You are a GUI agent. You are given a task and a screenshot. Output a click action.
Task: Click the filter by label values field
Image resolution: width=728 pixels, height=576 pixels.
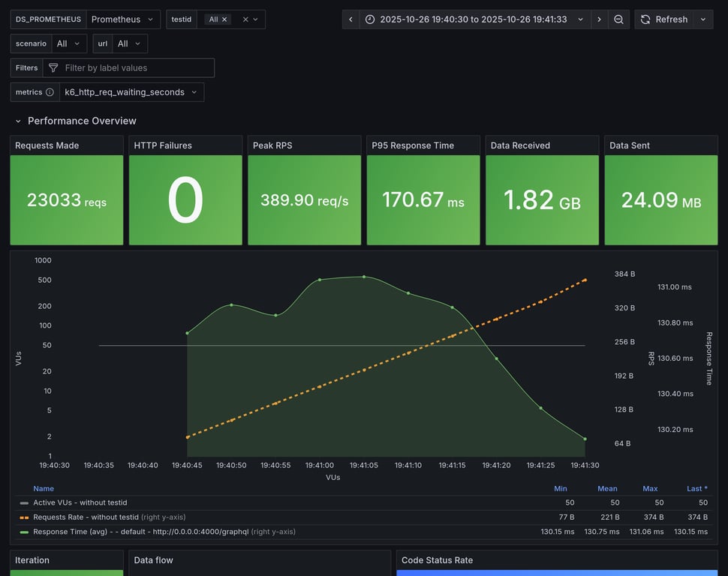135,68
